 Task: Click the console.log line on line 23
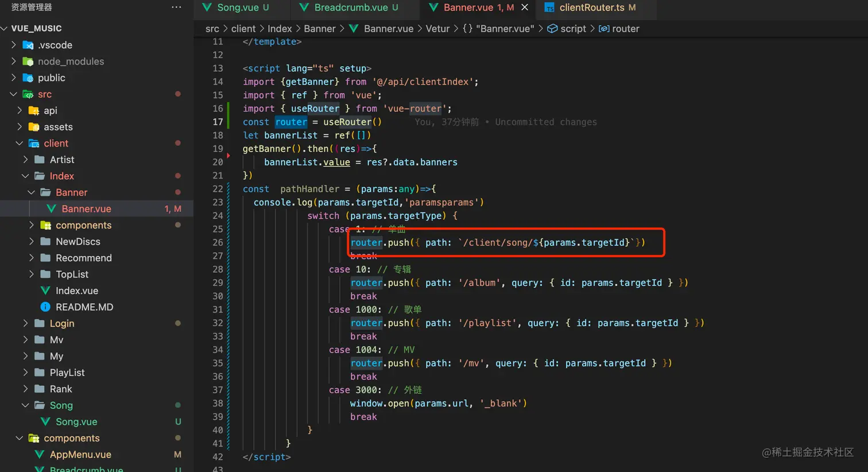369,202
